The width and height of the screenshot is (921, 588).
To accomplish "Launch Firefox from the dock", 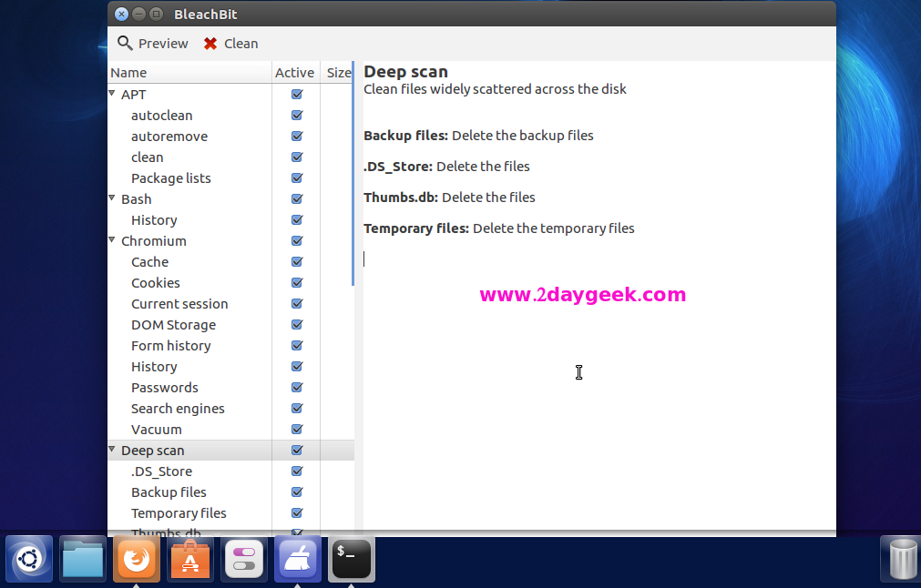I will point(137,559).
